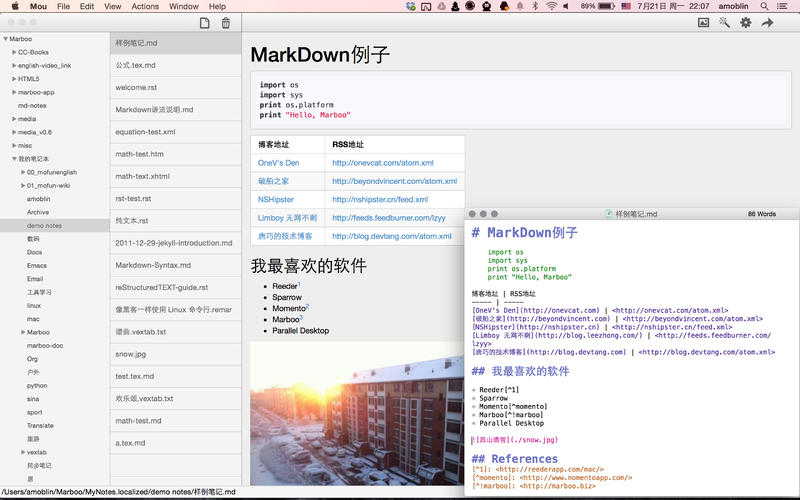The height and width of the screenshot is (500, 800).
Task: Delete note using trash icon
Action: [x=226, y=23]
